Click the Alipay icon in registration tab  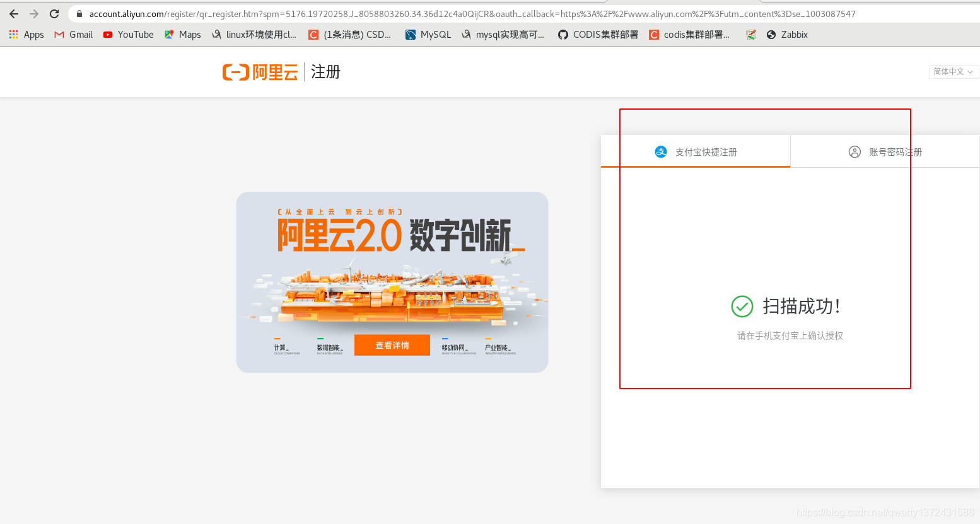tap(661, 152)
